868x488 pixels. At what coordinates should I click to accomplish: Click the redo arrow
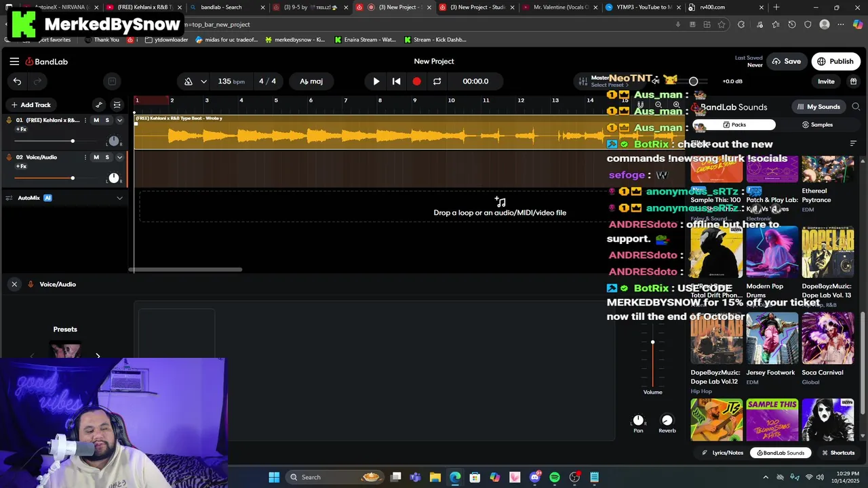[x=37, y=81]
